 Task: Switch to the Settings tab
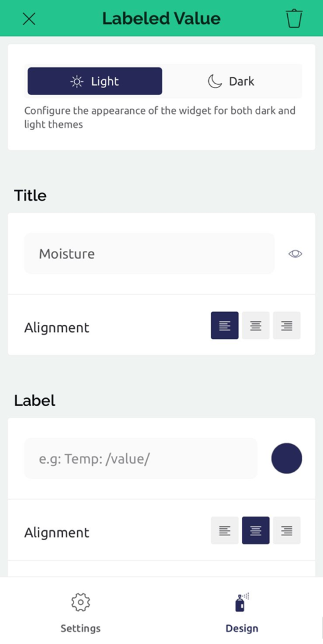coord(80,612)
